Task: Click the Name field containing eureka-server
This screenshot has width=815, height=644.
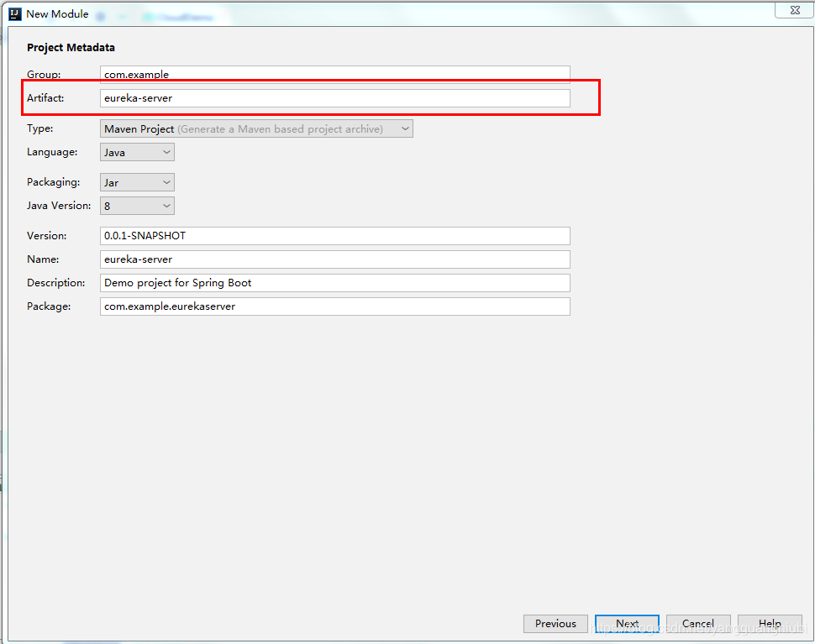Action: point(334,259)
